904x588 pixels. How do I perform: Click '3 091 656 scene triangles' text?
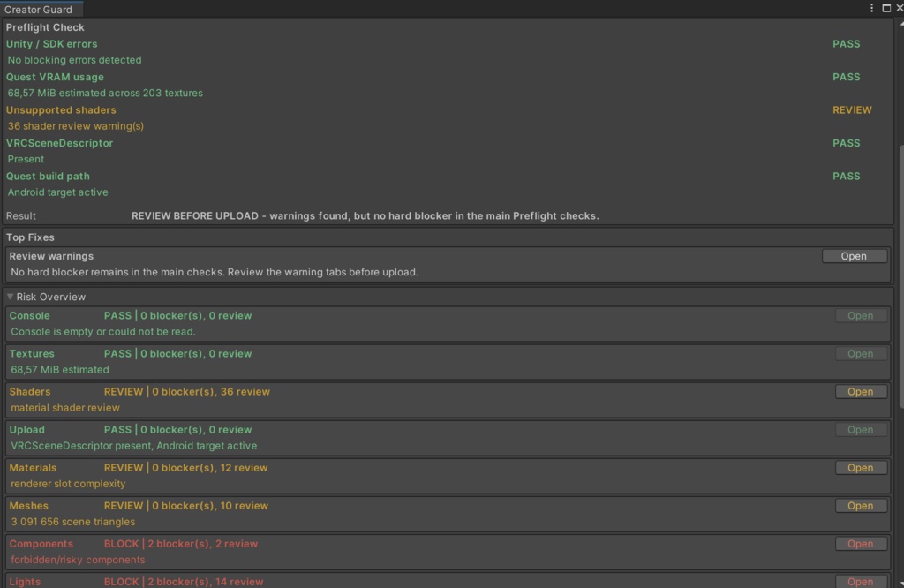click(73, 522)
